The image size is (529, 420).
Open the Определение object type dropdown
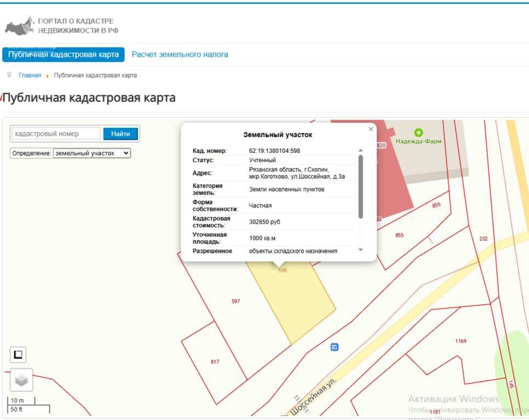[92, 154]
